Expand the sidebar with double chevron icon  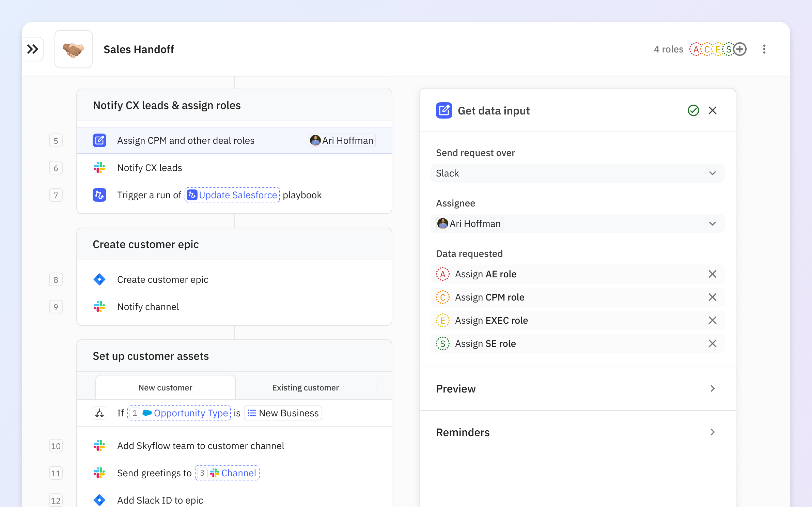click(33, 49)
